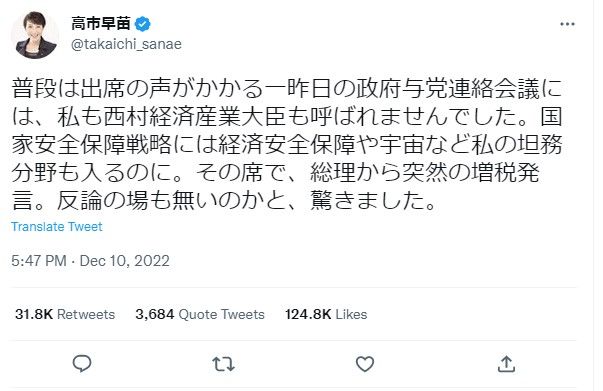Click the Retweets count number 31.8K

click(34, 314)
